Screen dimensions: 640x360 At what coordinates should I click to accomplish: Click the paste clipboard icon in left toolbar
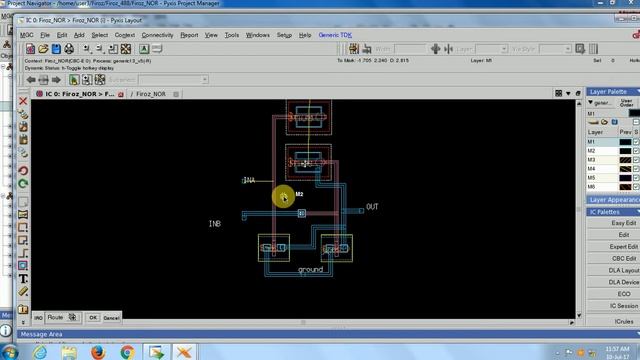tap(23, 140)
